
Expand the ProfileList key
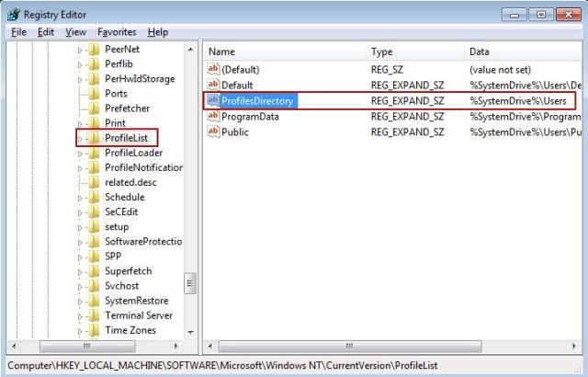point(80,139)
